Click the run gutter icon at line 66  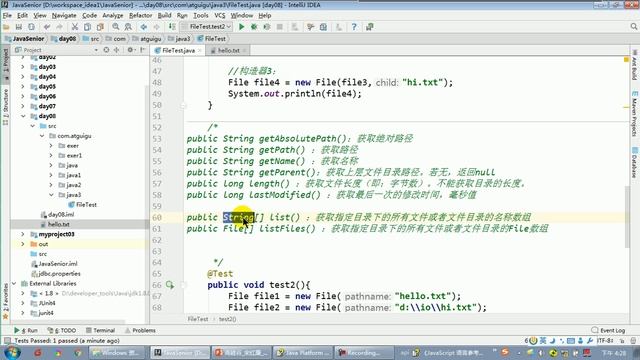(170, 285)
